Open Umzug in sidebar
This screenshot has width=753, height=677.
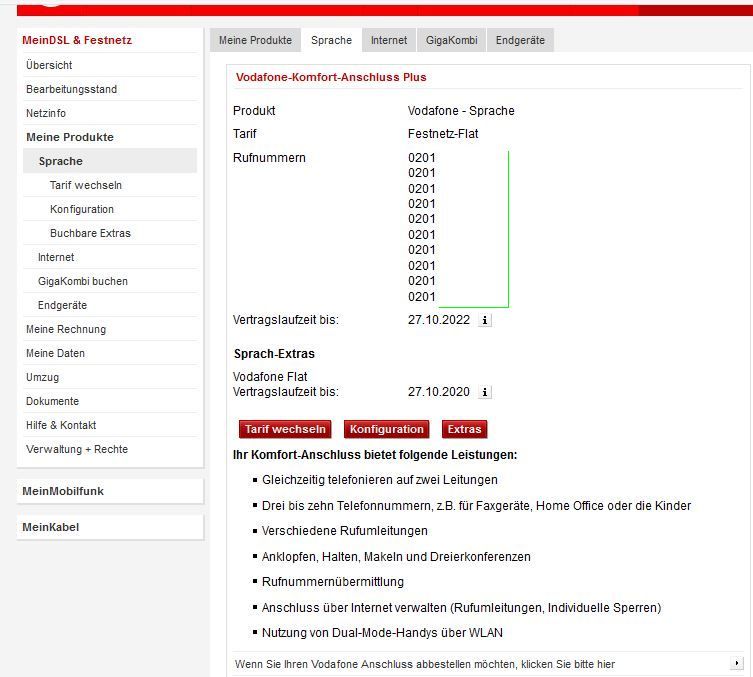(x=42, y=377)
